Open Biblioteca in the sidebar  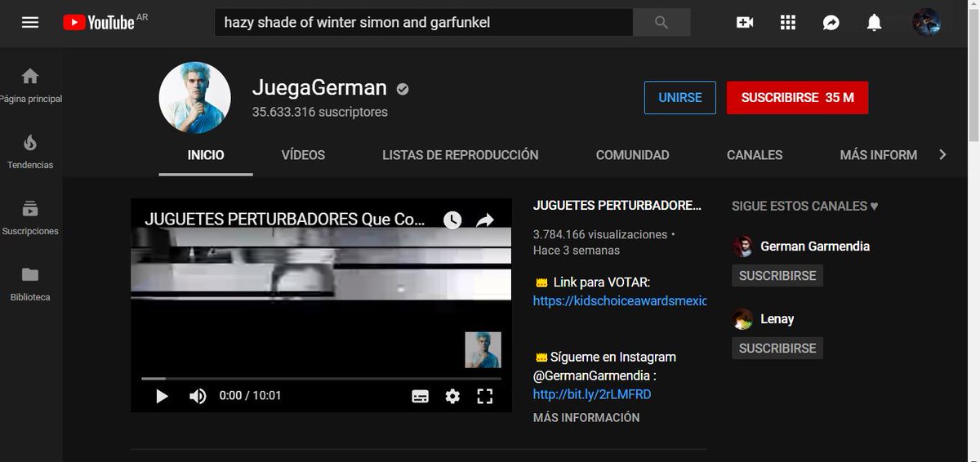tap(30, 284)
